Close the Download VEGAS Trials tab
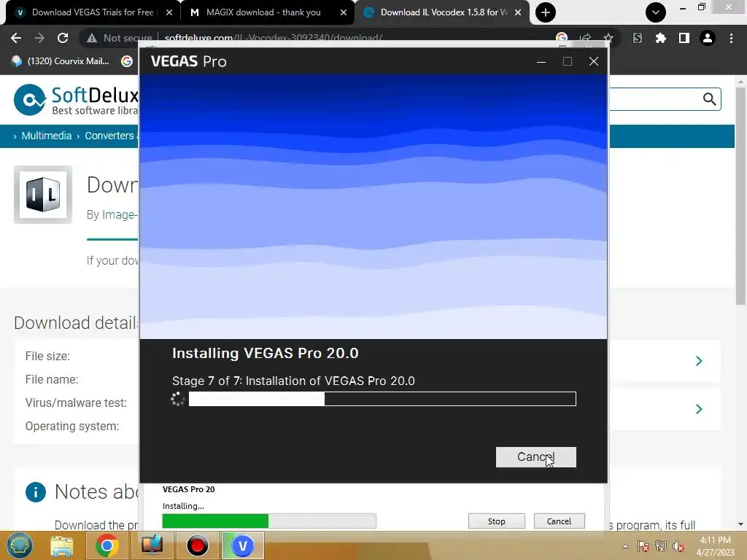The image size is (747, 560). coord(169,13)
